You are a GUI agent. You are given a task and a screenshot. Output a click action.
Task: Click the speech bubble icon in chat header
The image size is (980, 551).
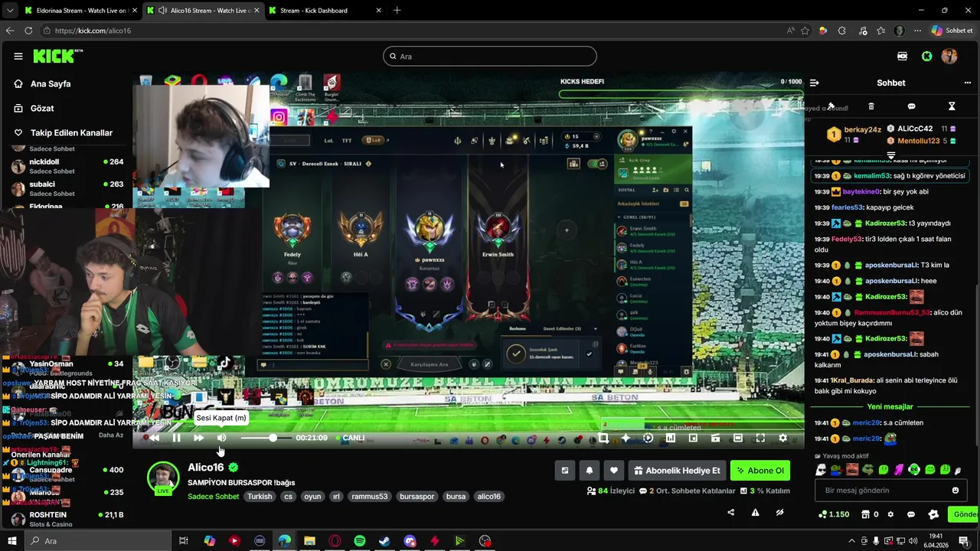coord(911,106)
